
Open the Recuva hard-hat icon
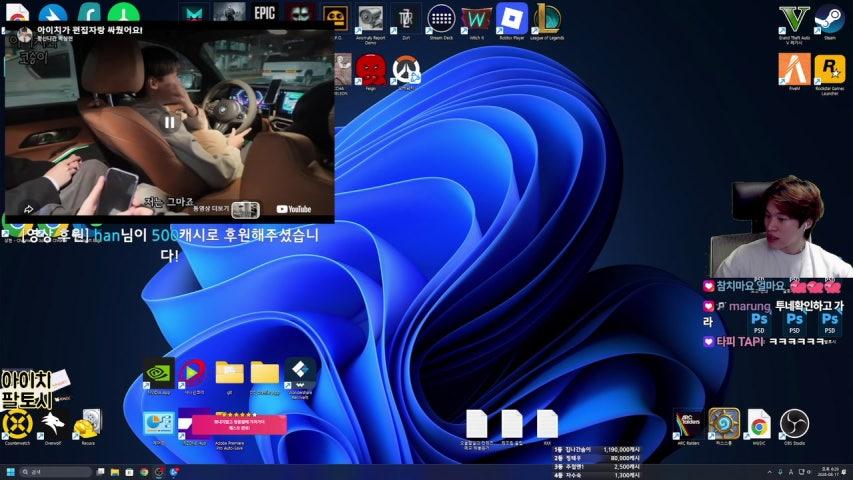coord(88,424)
